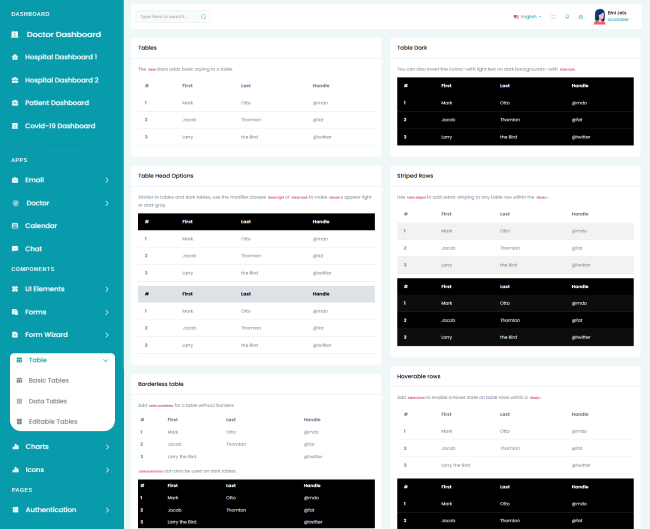Open the Covid-19 Dashboard link
The width and height of the screenshot is (650, 529).
point(59,126)
